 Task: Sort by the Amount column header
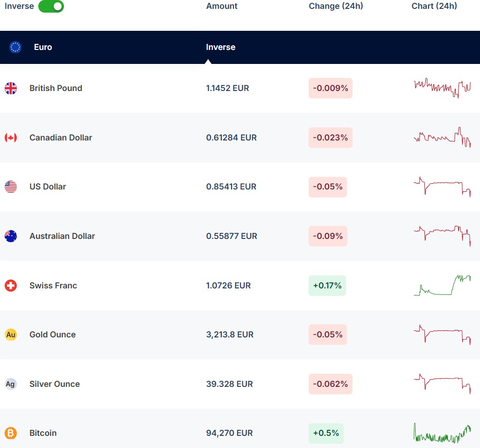[x=222, y=6]
